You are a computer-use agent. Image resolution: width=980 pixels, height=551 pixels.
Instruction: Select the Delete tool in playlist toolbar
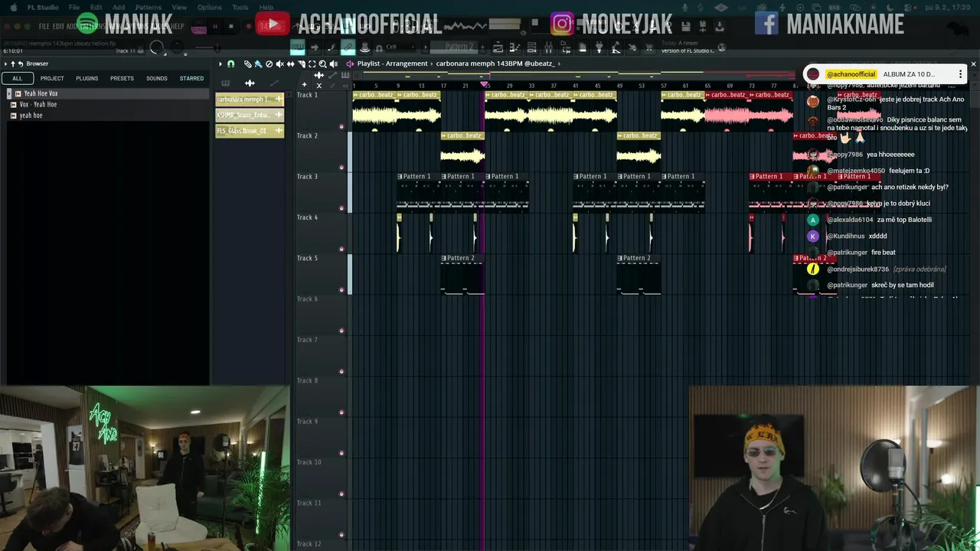click(269, 64)
